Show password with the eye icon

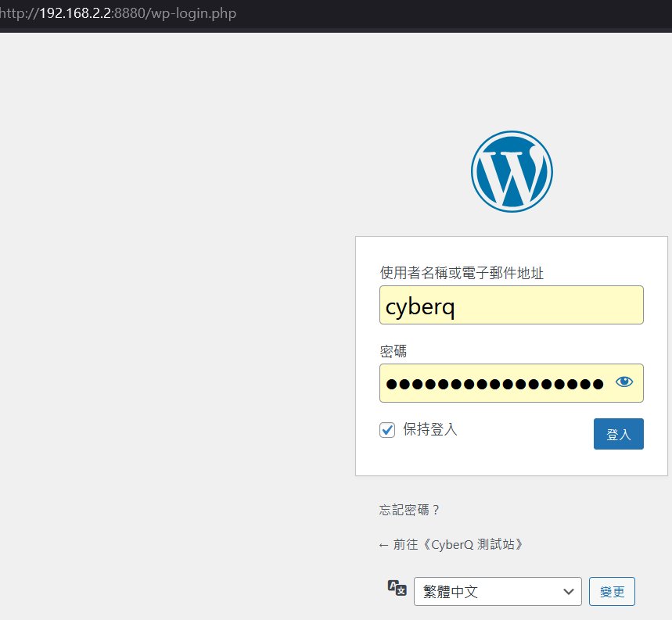(x=624, y=382)
